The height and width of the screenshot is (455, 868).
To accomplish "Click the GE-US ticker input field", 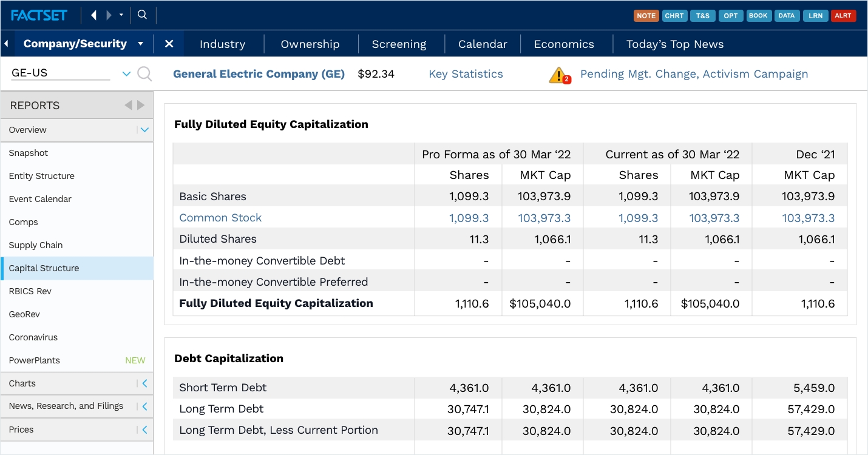I will 61,73.
